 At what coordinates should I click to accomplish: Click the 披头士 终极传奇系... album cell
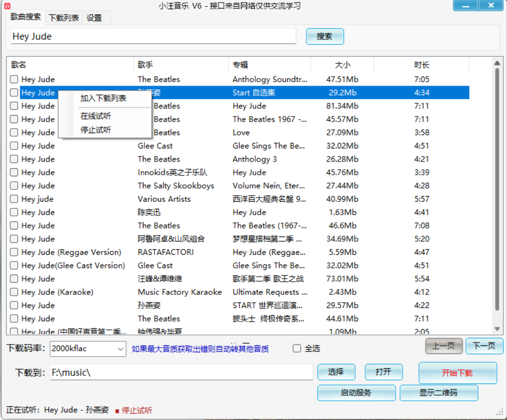(268, 319)
